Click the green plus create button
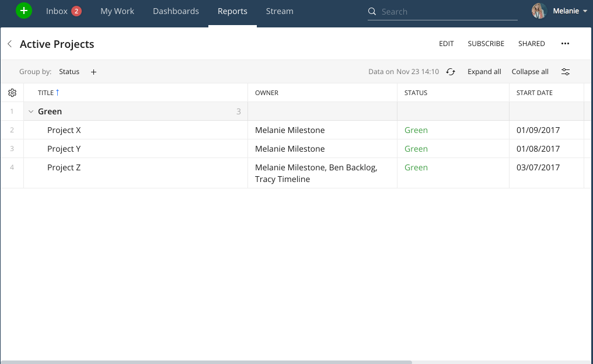The image size is (593, 364). pos(23,10)
